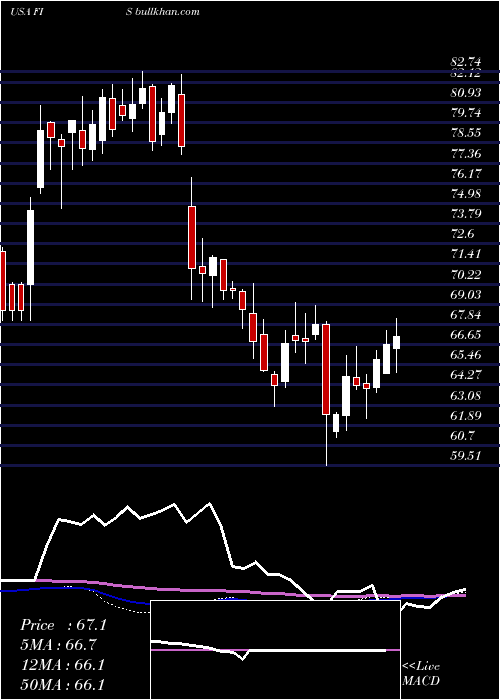500x700 pixels.
Task: Click the 76.17 price level label
Action: click(x=466, y=174)
